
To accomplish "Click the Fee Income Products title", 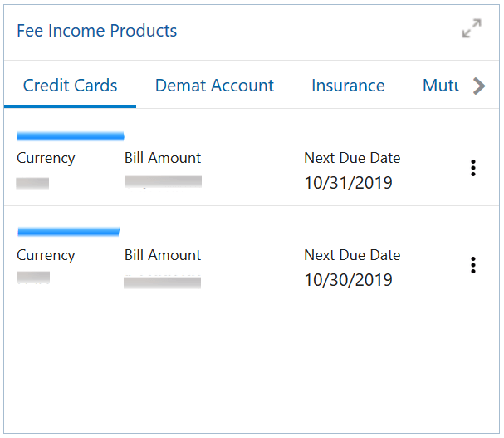I will 97,31.
